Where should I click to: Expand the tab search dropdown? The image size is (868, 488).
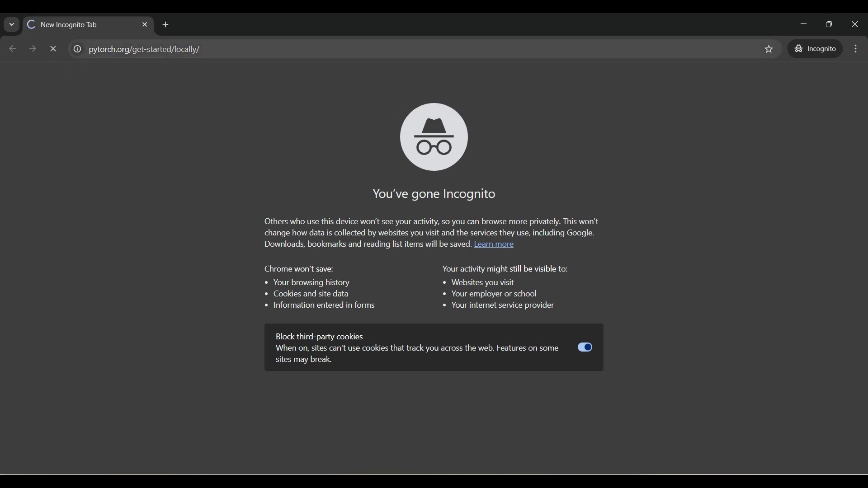[x=12, y=25]
